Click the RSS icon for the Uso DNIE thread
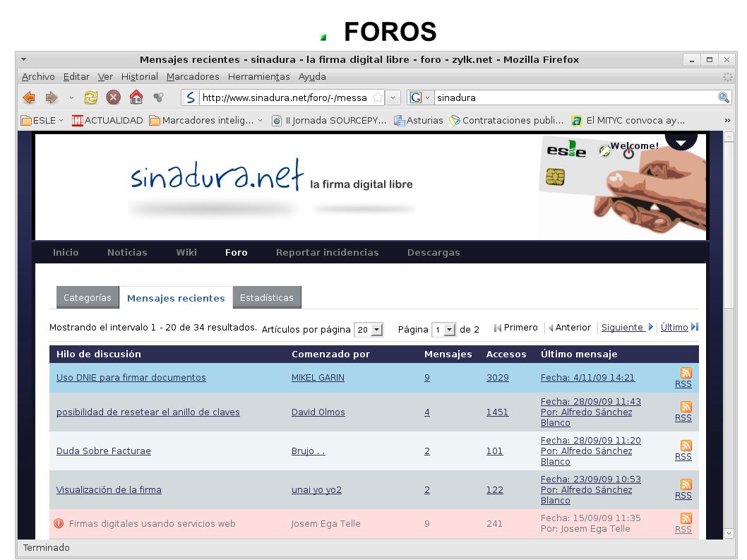The image size is (747, 560). tap(686, 373)
